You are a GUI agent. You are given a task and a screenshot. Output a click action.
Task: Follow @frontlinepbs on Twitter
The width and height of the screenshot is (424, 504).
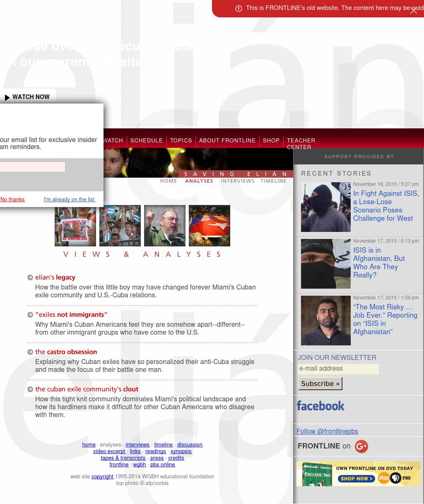(327, 431)
